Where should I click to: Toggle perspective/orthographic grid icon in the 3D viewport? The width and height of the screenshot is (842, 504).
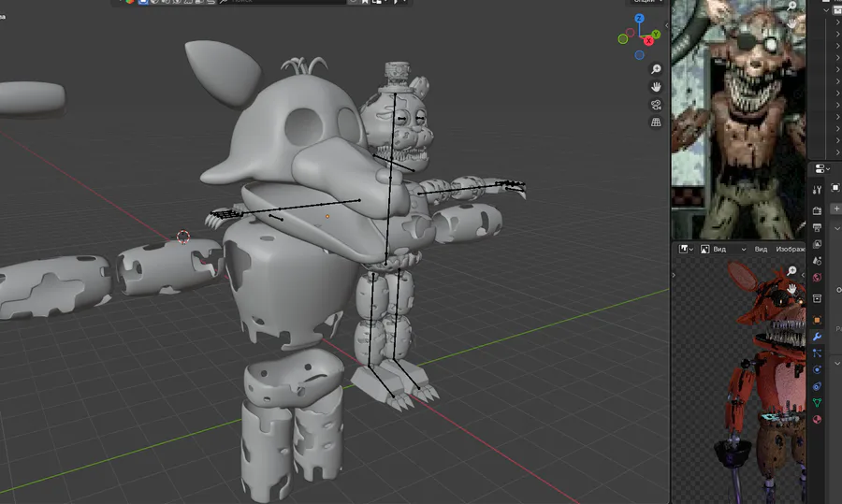coord(656,122)
